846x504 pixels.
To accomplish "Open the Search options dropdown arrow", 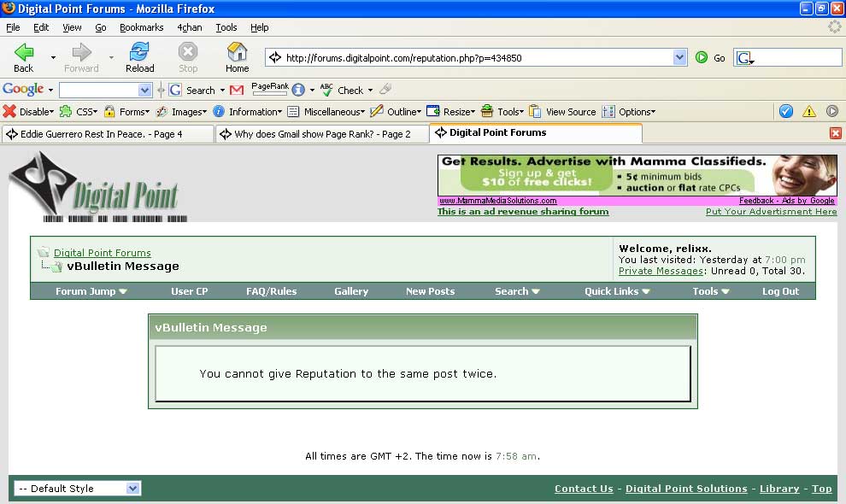I will pos(222,90).
